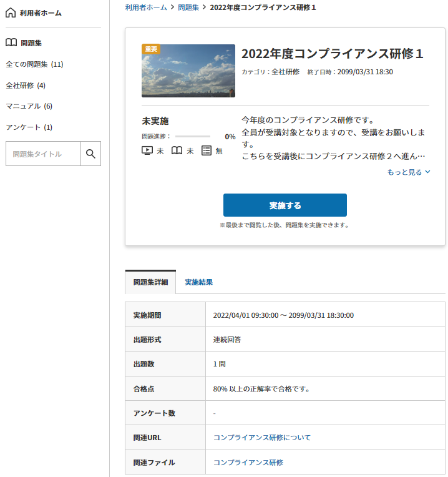Select 全ての問題集 (11) in sidebar
This screenshot has width=448, height=477.
(35, 64)
